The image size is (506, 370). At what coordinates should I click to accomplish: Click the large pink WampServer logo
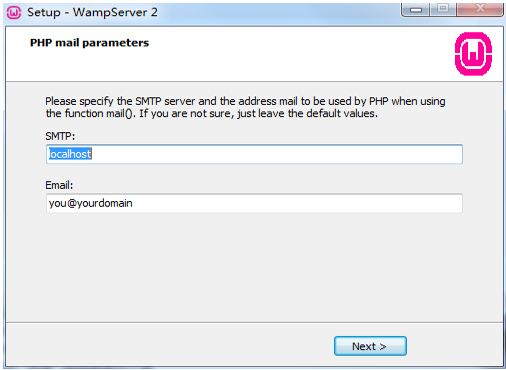(473, 54)
